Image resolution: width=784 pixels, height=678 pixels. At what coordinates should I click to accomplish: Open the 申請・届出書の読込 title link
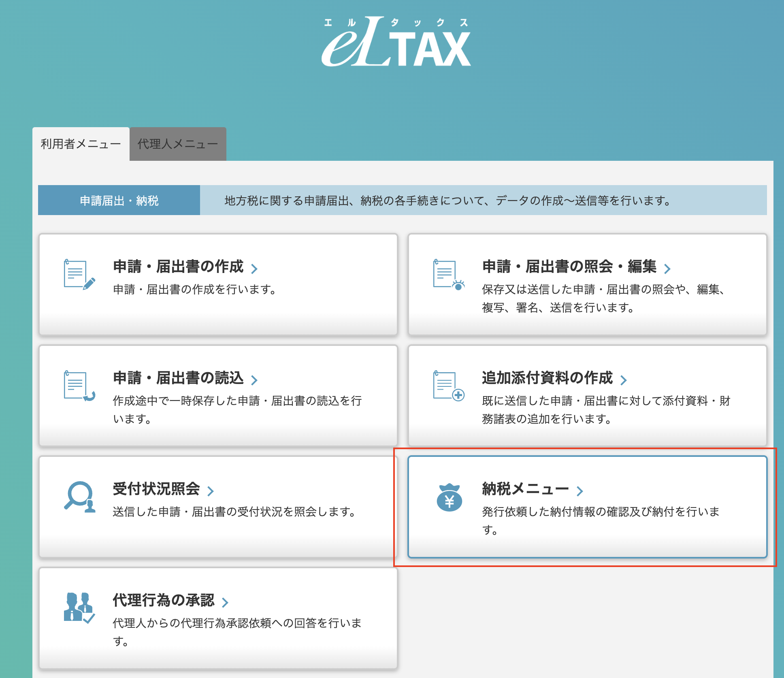(178, 378)
